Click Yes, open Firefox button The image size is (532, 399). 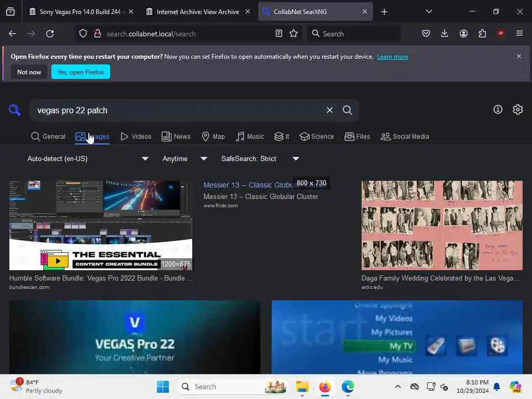[81, 72]
